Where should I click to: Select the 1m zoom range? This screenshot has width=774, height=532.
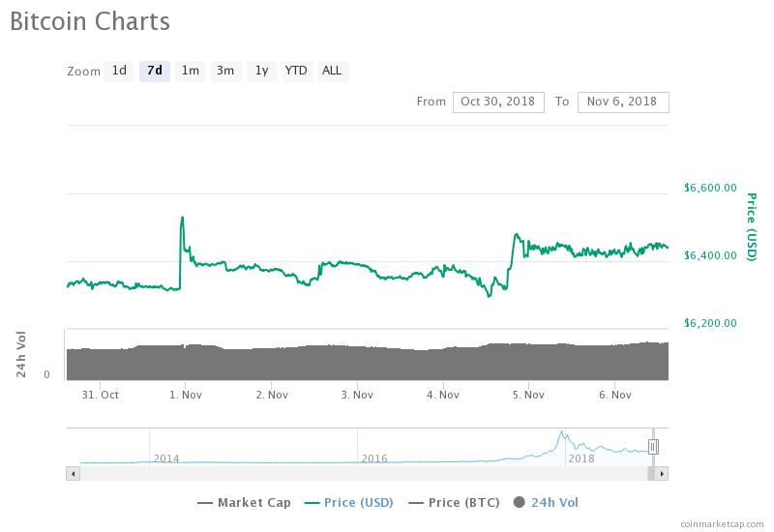[190, 71]
